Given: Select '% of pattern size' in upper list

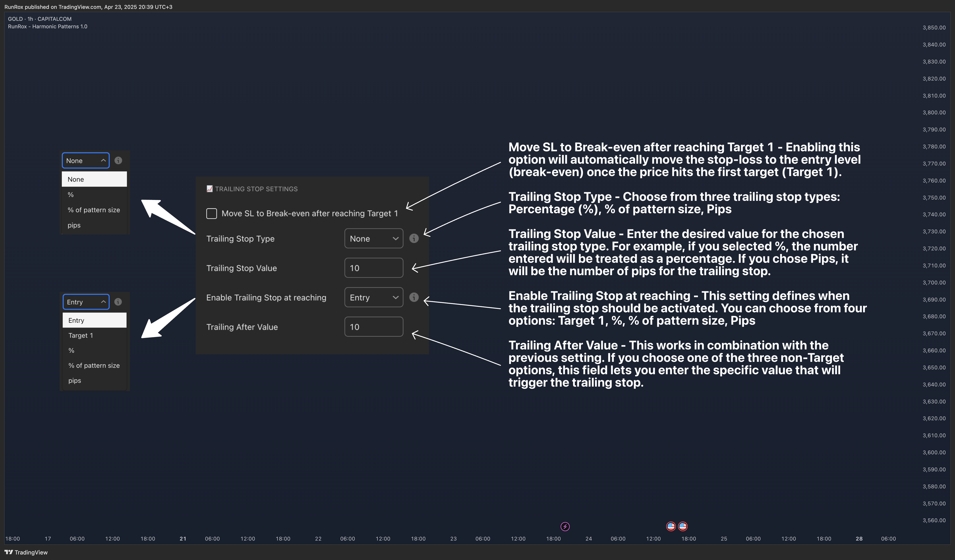Looking at the screenshot, I should (94, 210).
